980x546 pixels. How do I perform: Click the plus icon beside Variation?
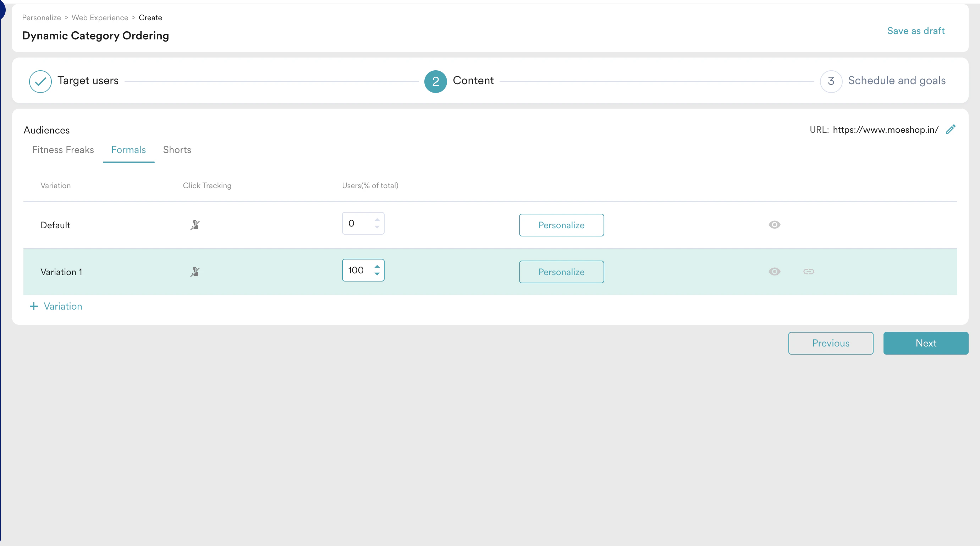34,306
